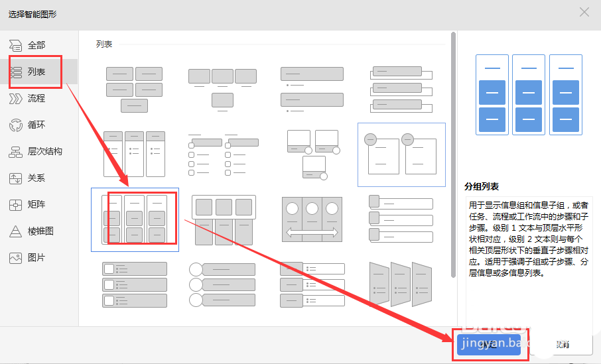Click the gallery vertical scrollbar
This screenshot has width=601, height=364.
[x=454, y=154]
